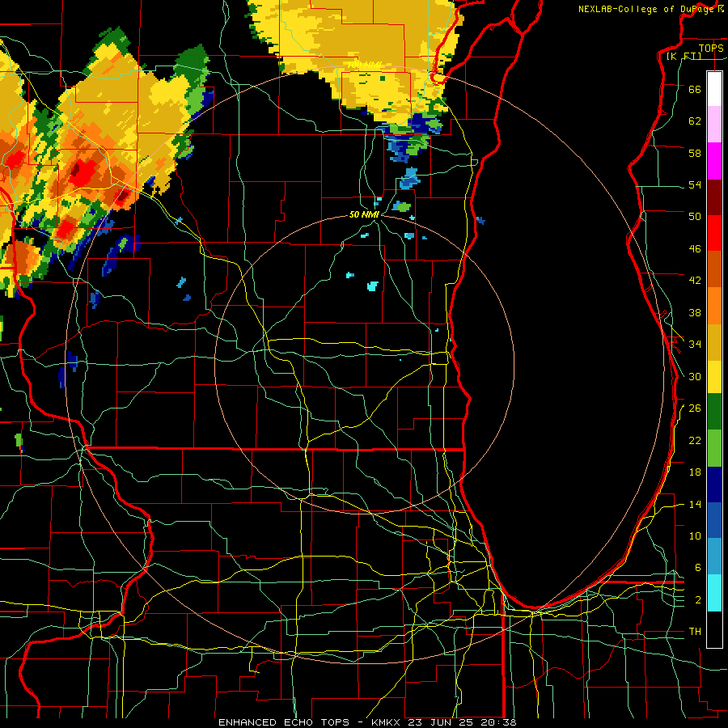Click the dark orange legend swatch

[714, 269]
